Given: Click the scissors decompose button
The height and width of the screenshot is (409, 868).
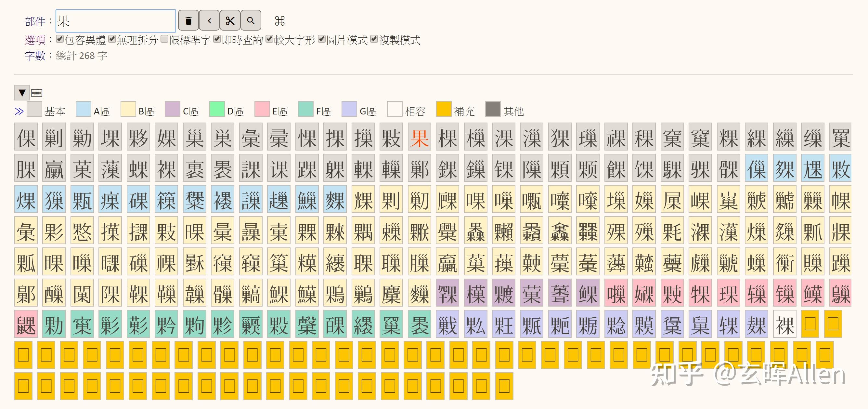Looking at the screenshot, I should tap(230, 20).
